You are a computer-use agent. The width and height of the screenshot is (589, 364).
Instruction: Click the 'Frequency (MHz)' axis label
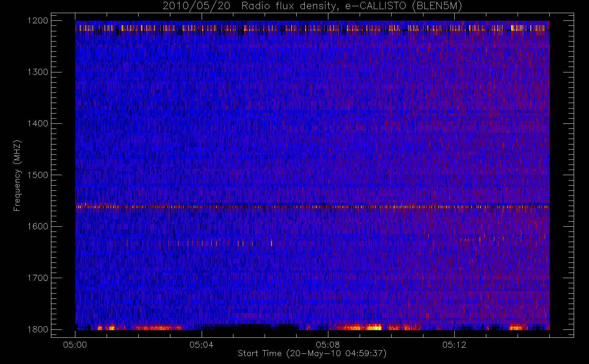coord(17,175)
